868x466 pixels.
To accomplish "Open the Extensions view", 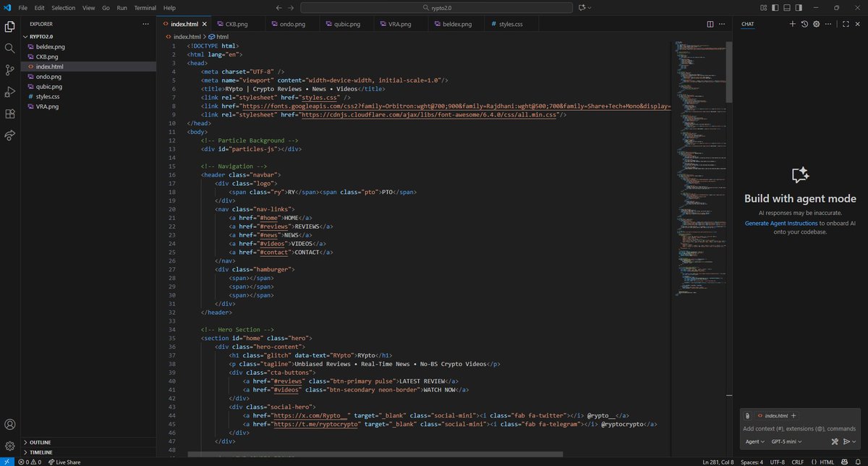I will coord(10,114).
